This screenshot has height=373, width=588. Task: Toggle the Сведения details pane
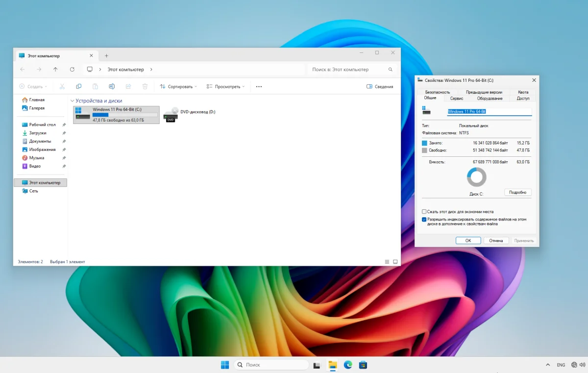coord(380,87)
